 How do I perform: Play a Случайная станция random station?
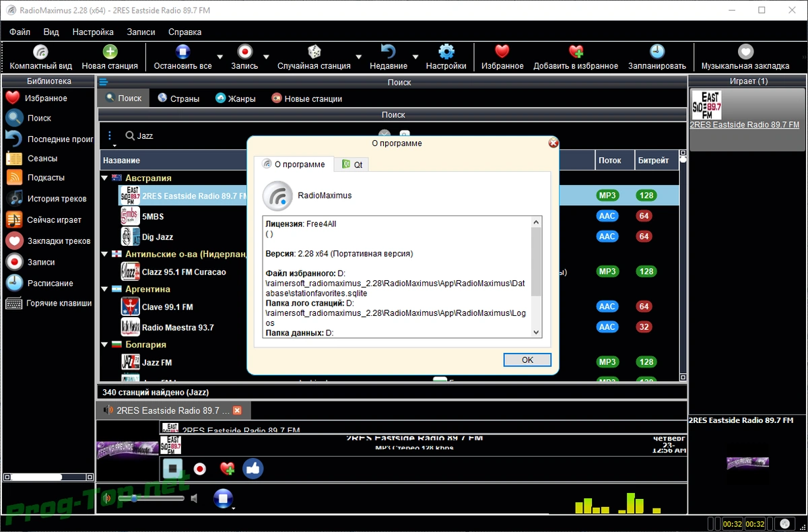314,57
